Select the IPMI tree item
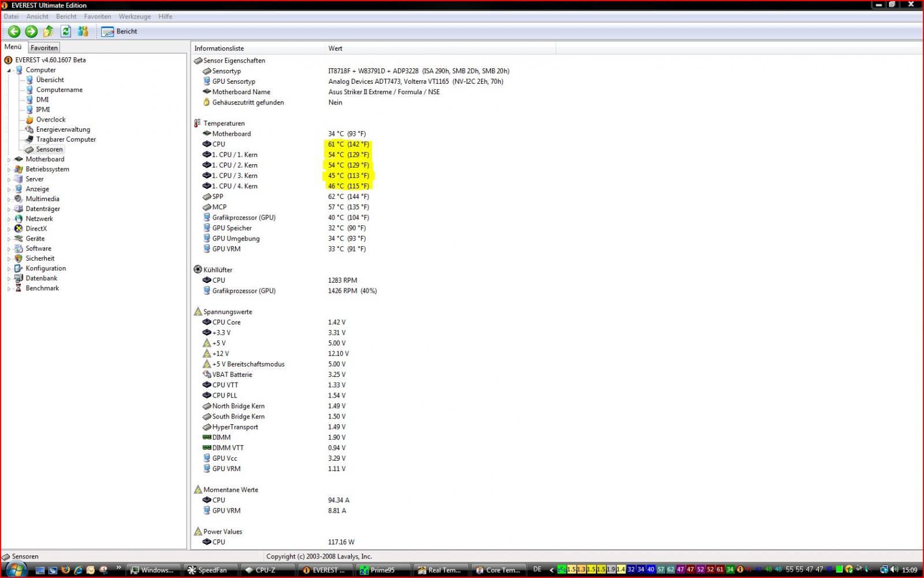This screenshot has width=924, height=578. pyautogui.click(x=43, y=109)
